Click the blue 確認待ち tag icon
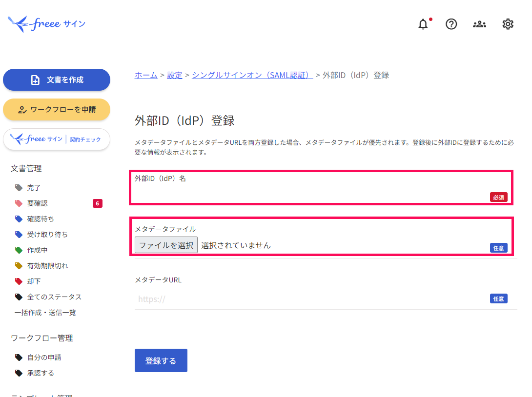 click(19, 219)
